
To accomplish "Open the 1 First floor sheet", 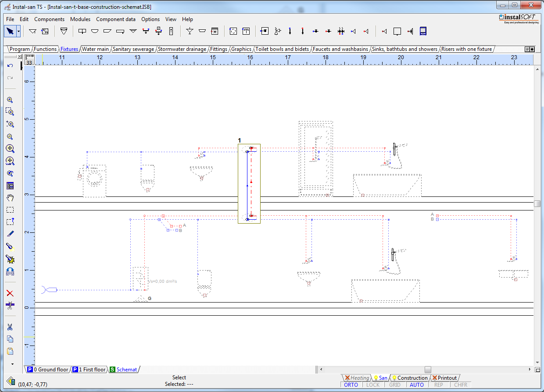I will [89, 370].
